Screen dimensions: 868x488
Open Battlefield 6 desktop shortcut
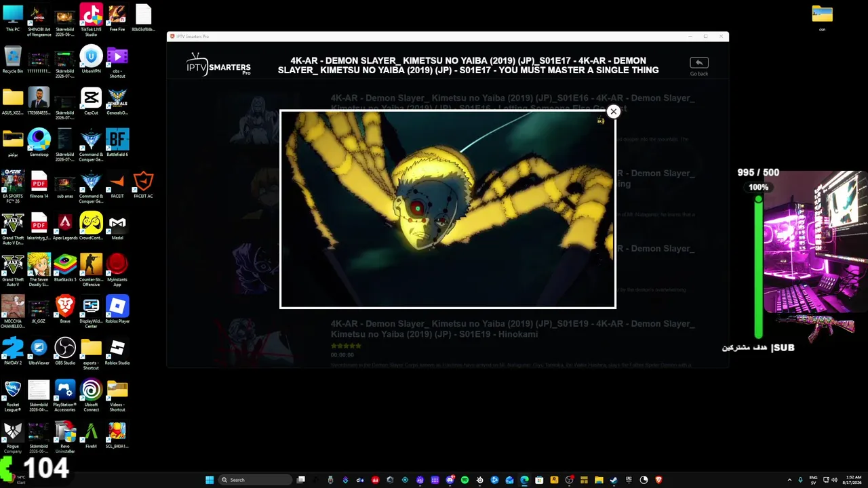tap(117, 143)
